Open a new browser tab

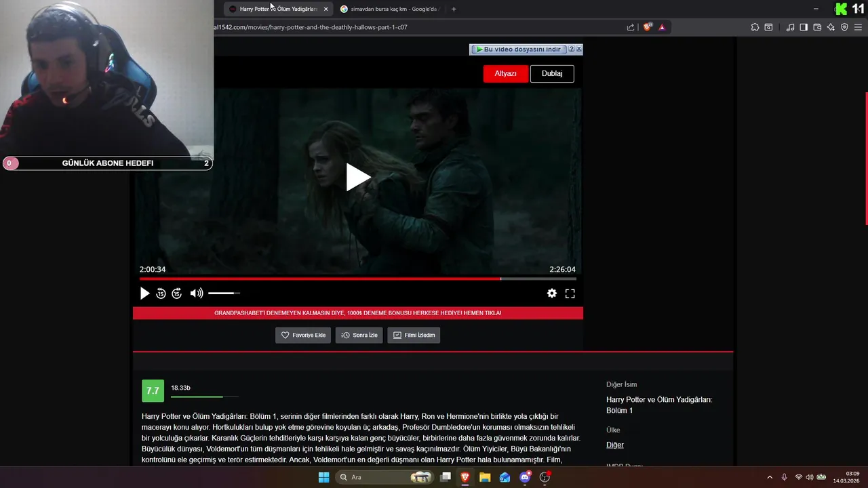tap(454, 9)
